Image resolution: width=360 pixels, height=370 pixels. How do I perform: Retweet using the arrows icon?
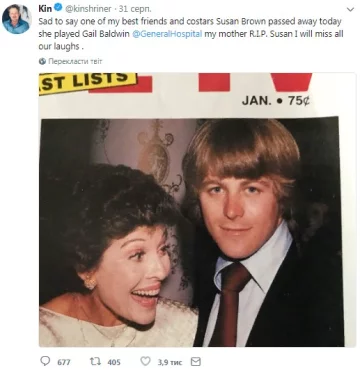point(95,361)
